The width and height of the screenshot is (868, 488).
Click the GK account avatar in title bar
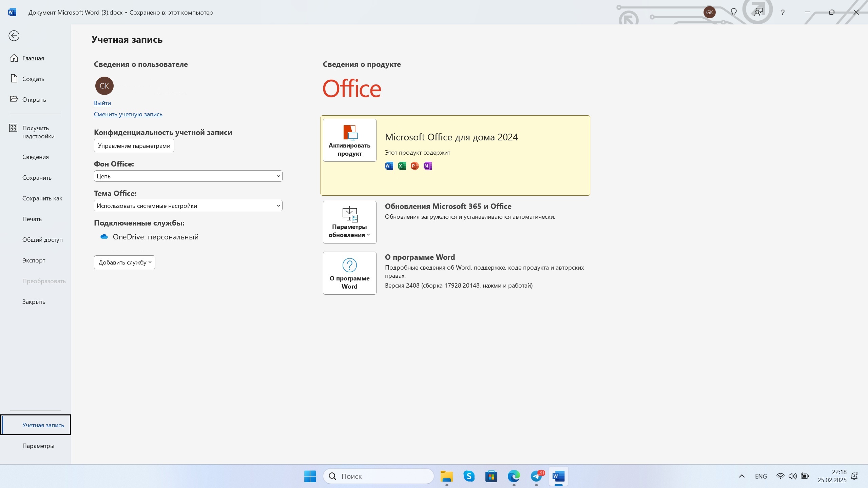[710, 13]
